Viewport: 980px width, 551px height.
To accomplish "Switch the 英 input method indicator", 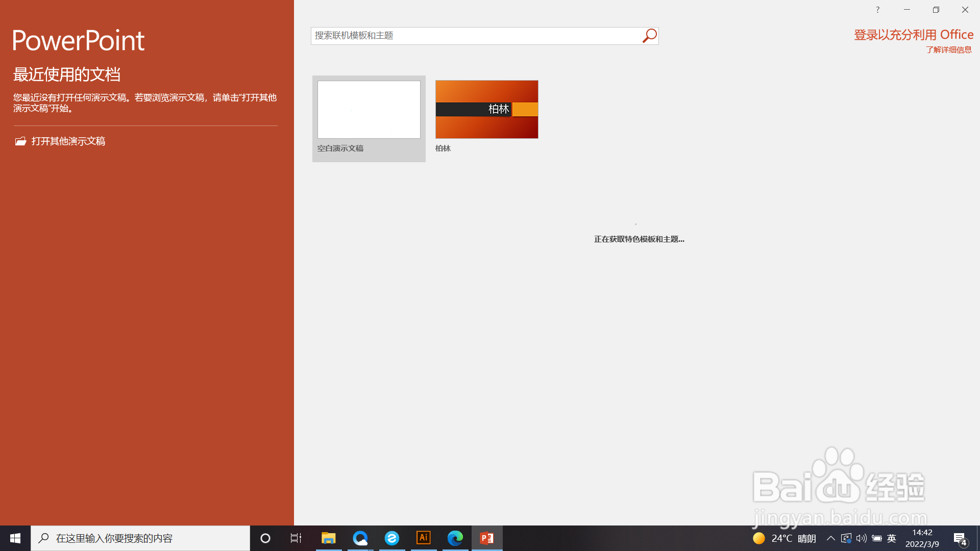I will coord(892,538).
